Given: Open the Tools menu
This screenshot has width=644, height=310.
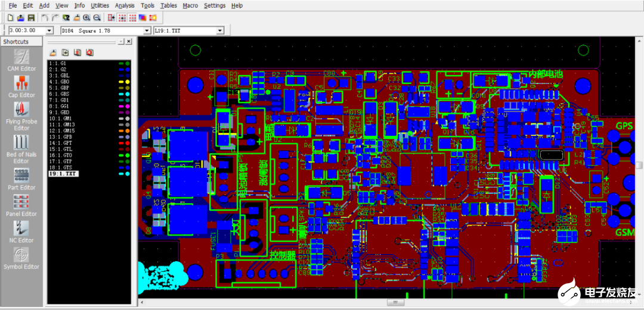Looking at the screenshot, I should (x=147, y=5).
